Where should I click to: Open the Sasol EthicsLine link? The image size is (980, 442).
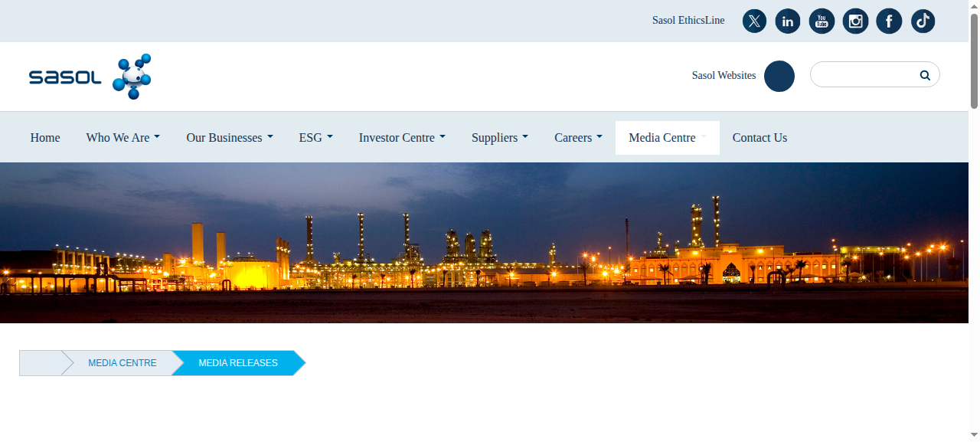click(688, 21)
